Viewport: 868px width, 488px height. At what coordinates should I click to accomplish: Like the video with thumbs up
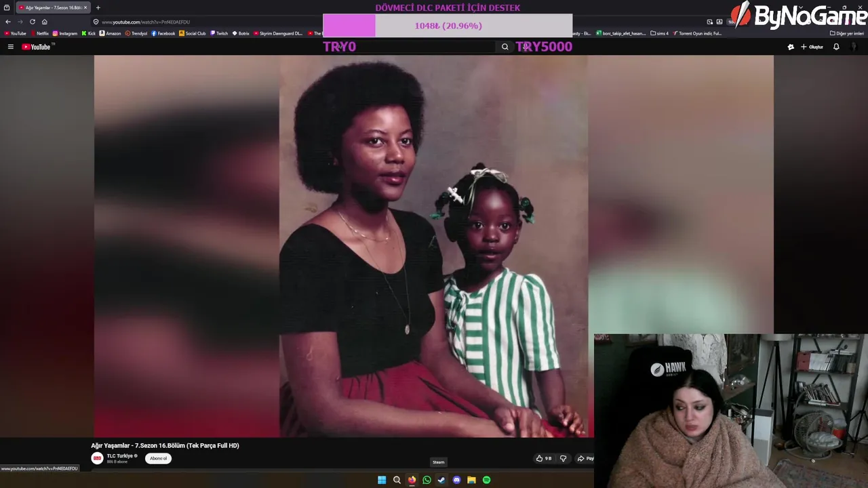click(x=544, y=458)
